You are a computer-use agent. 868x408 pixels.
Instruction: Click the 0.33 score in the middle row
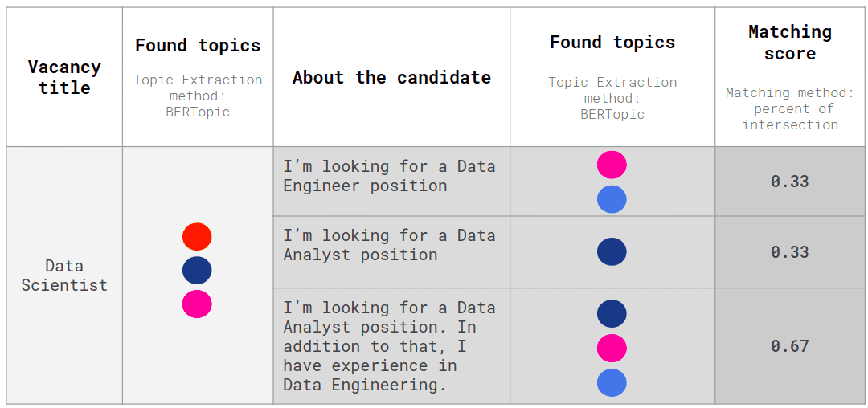(x=789, y=252)
